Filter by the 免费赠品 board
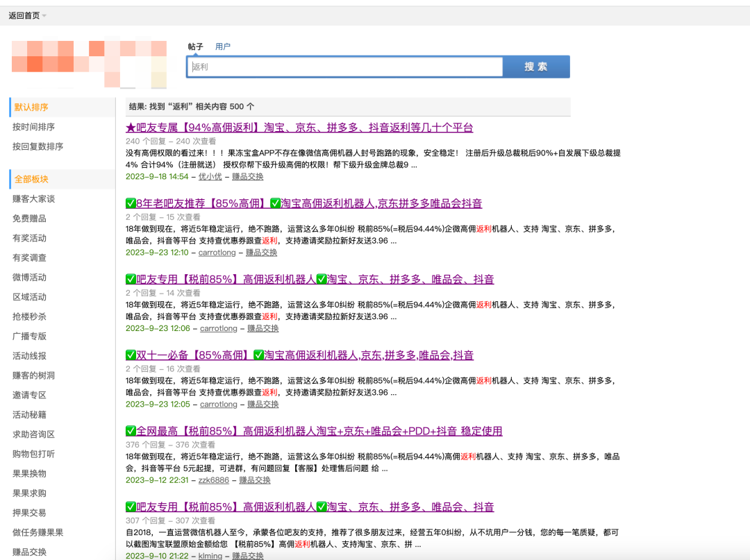Screen dimensions: 750x560 coord(30,219)
